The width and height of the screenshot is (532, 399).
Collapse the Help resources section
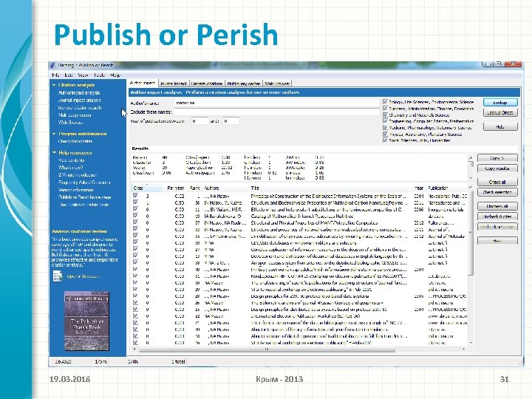(54, 153)
